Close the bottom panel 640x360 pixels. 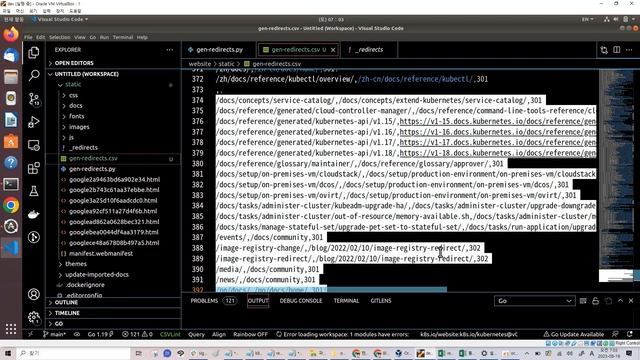[631, 301]
